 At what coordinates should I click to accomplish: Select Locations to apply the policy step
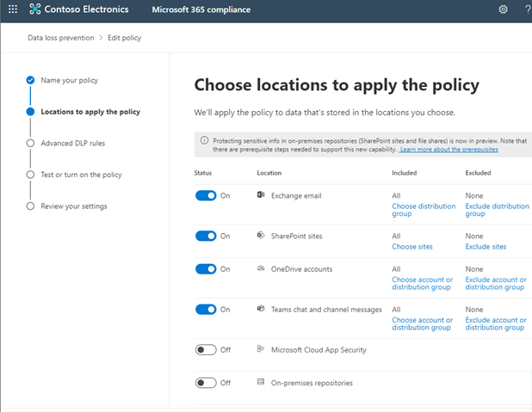click(90, 112)
